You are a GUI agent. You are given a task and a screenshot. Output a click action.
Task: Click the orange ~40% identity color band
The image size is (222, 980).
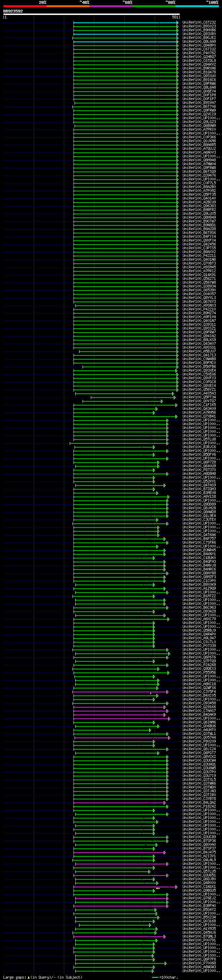(68, 6)
